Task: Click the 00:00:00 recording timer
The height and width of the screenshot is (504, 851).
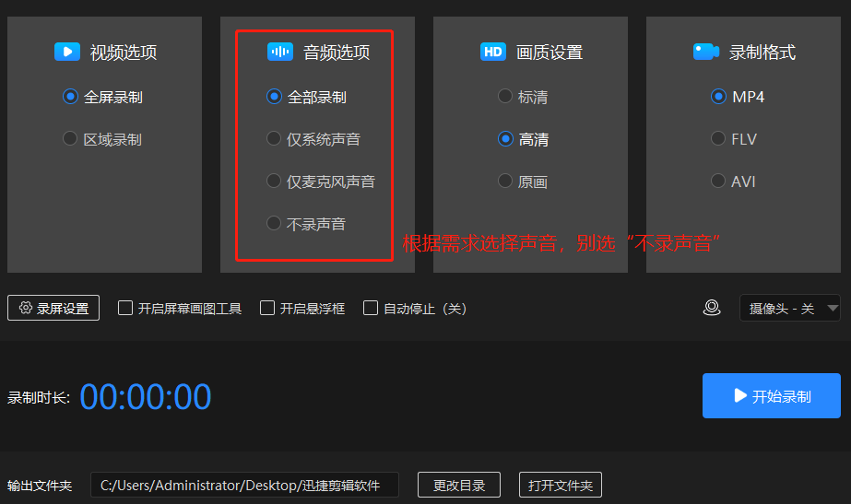Action: [x=146, y=397]
